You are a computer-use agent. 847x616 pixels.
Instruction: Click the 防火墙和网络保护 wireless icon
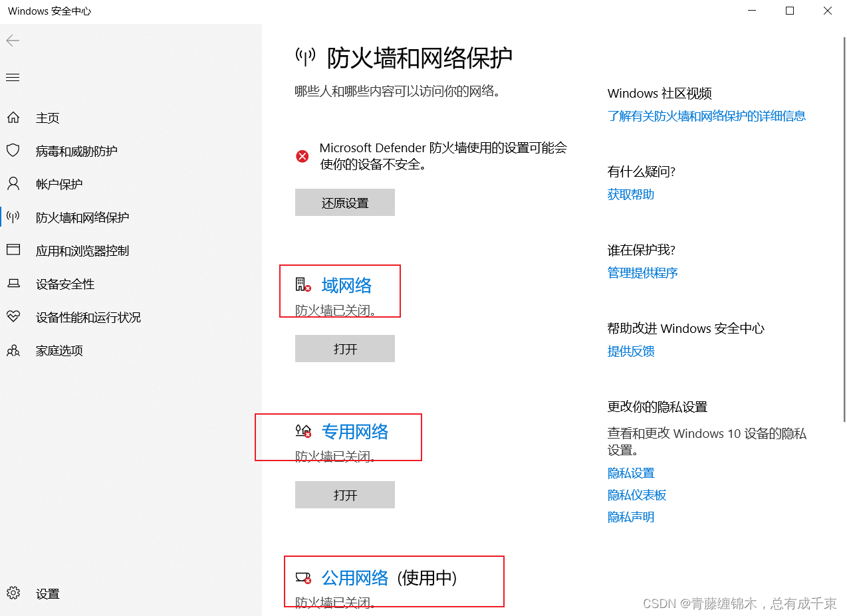[13, 217]
